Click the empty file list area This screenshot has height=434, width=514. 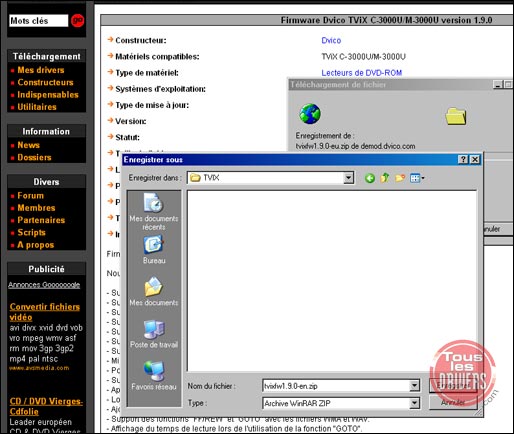click(x=332, y=281)
